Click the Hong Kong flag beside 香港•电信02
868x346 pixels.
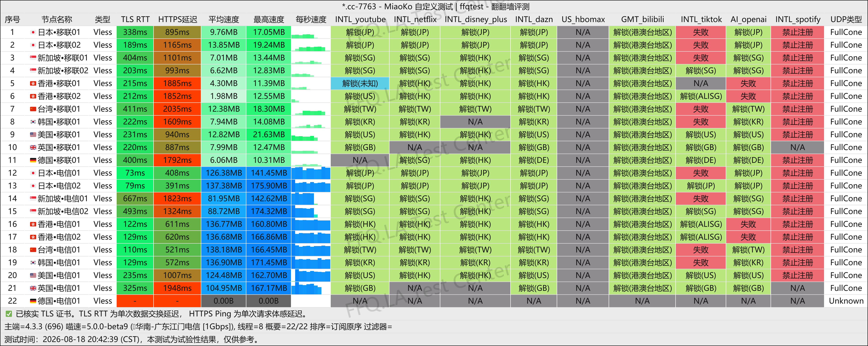click(x=33, y=237)
